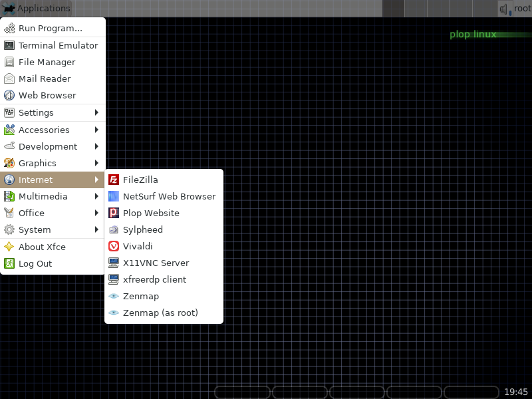Click the Plop Website icon

click(114, 213)
